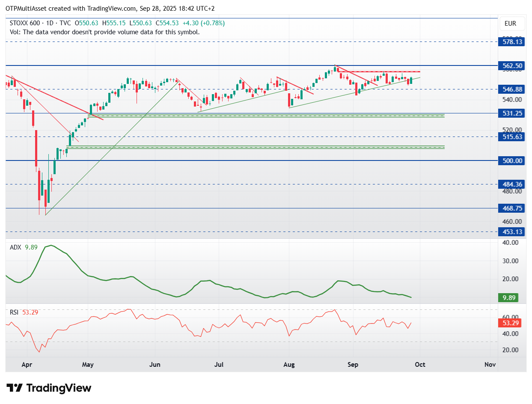Click the TradingView logo icon
Image resolution: width=532 pixels, height=404 pixels.
coord(15,388)
